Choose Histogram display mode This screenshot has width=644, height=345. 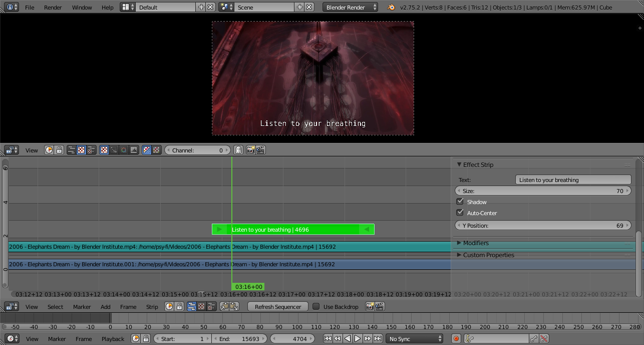pyautogui.click(x=134, y=150)
